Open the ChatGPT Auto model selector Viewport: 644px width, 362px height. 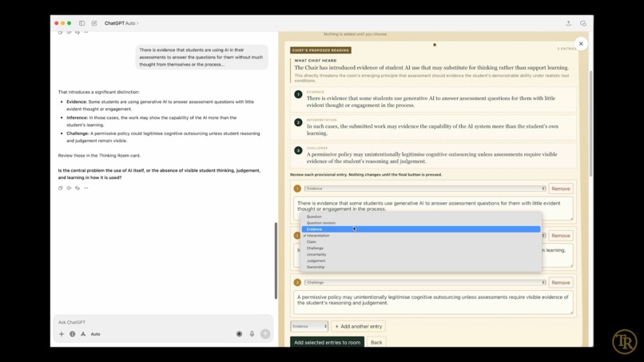(121, 23)
